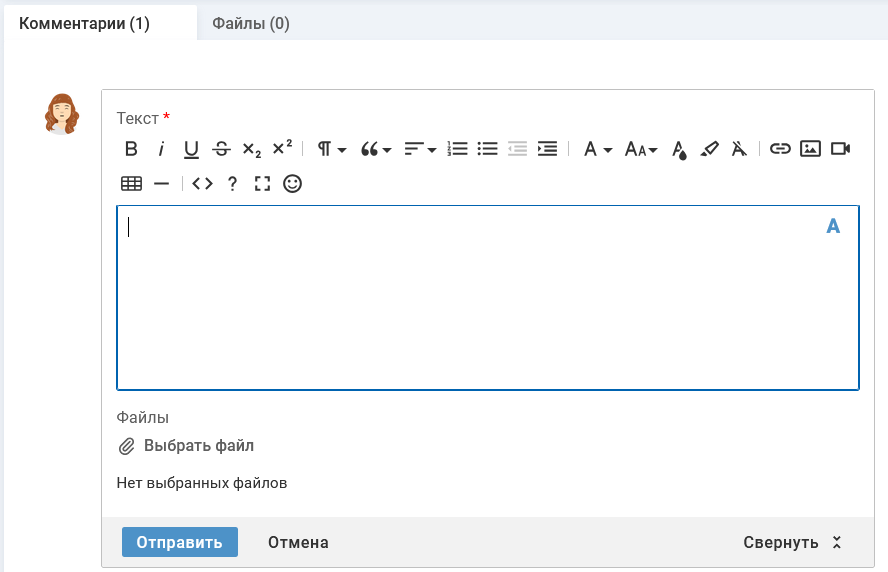Click the Отправить button
Image resolution: width=888 pixels, height=572 pixels.
click(x=180, y=542)
